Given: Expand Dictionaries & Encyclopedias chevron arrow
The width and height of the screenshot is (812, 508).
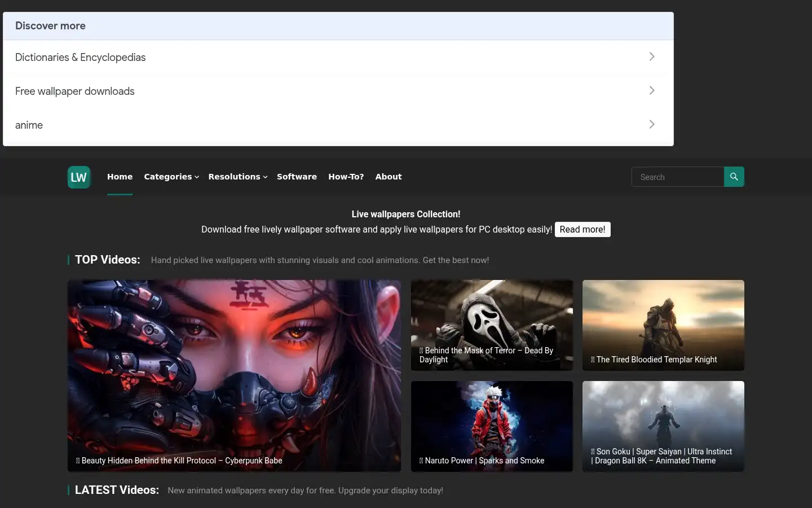Looking at the screenshot, I should point(652,56).
